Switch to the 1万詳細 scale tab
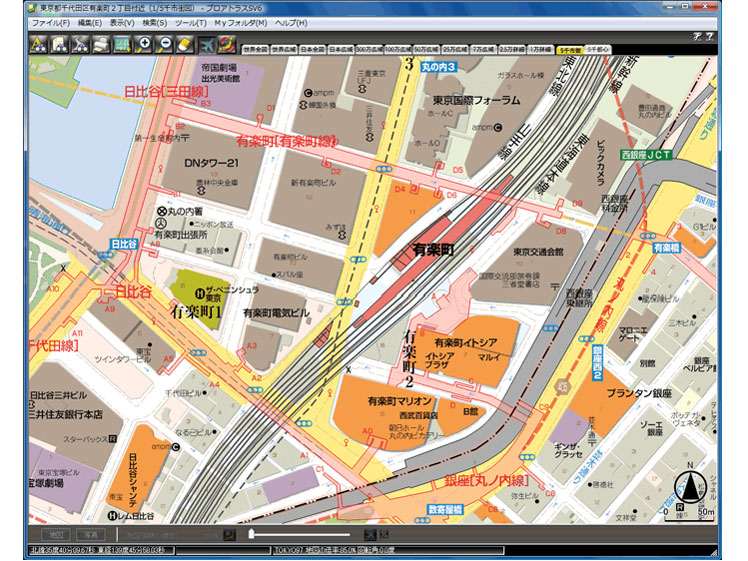This screenshot has width=748, height=561. pos(540,50)
